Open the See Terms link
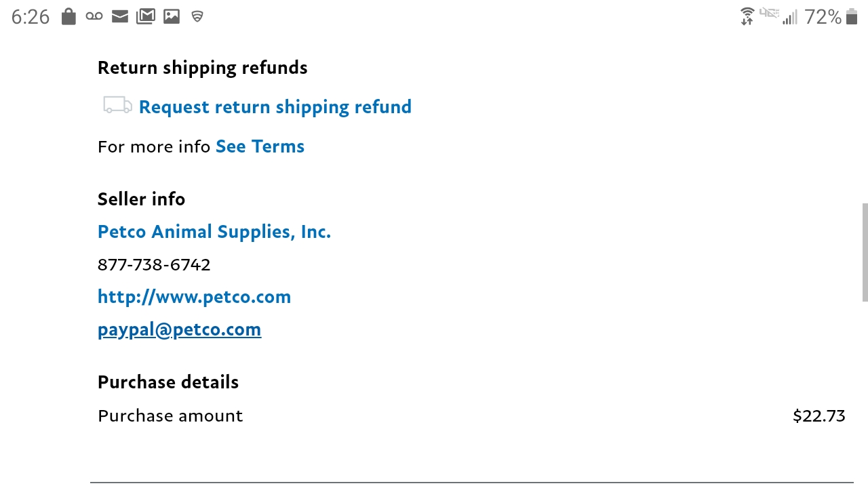This screenshot has height=488, width=868. 260,146
